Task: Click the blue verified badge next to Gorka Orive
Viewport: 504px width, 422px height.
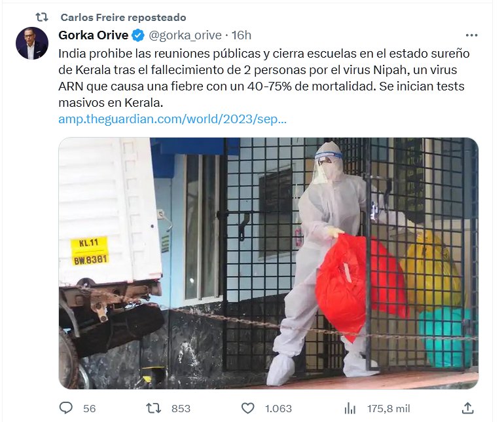Action: (139, 35)
